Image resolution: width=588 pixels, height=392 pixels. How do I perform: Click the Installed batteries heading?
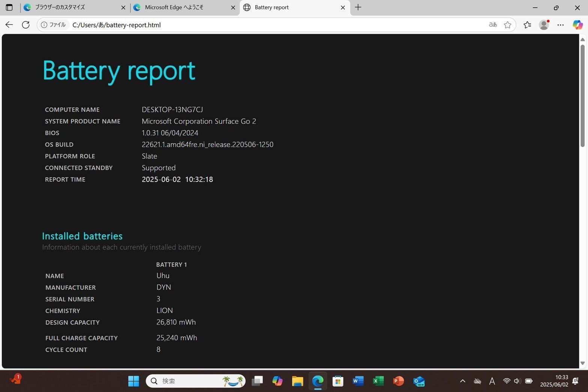tap(82, 236)
